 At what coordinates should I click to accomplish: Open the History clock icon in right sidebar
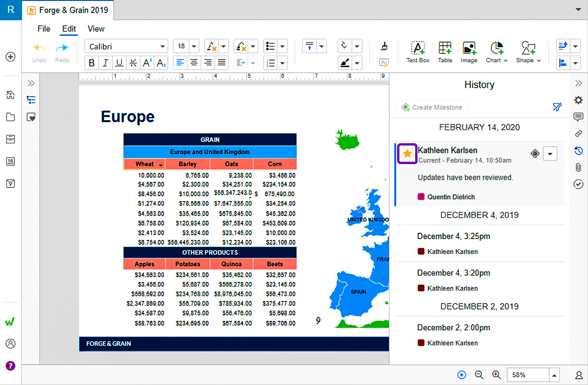click(578, 150)
